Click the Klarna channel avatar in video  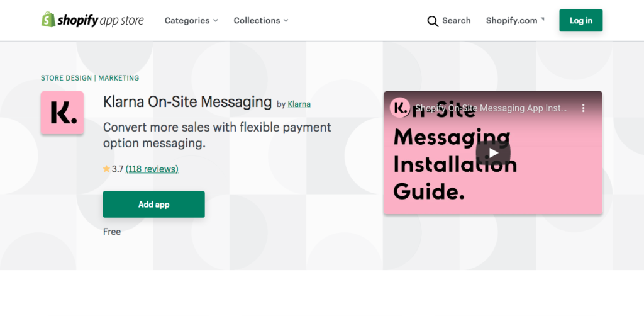tap(400, 108)
